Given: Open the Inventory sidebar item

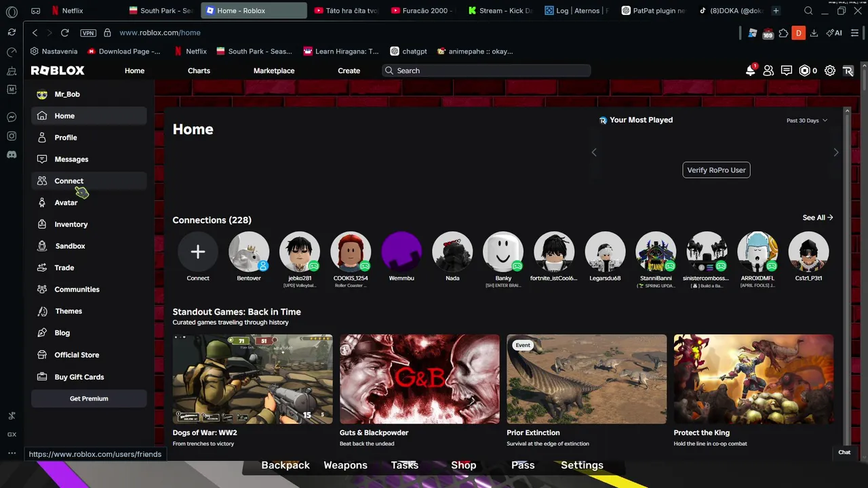Looking at the screenshot, I should click(89, 224).
